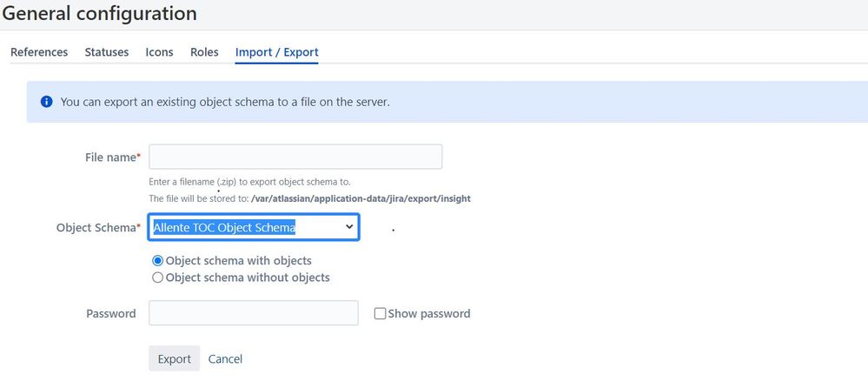Click the blue info icon in banner
Screen dimensions: 868x388
[47, 102]
